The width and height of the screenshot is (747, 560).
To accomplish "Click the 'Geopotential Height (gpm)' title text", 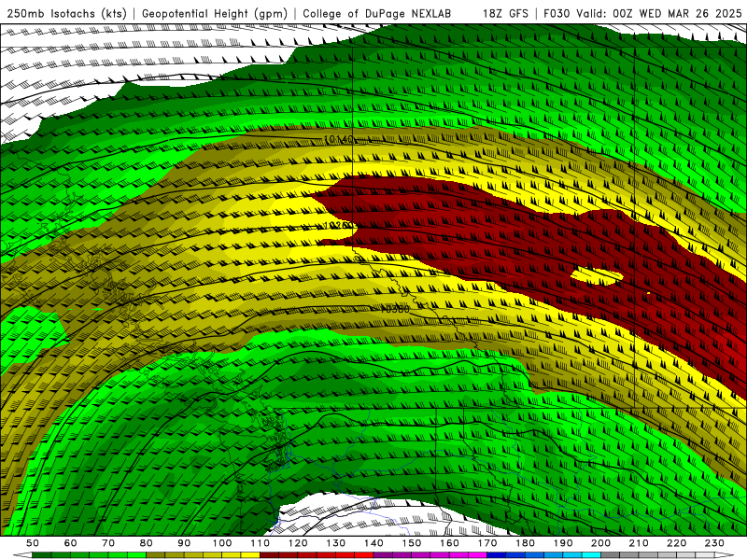I will 215,13.
